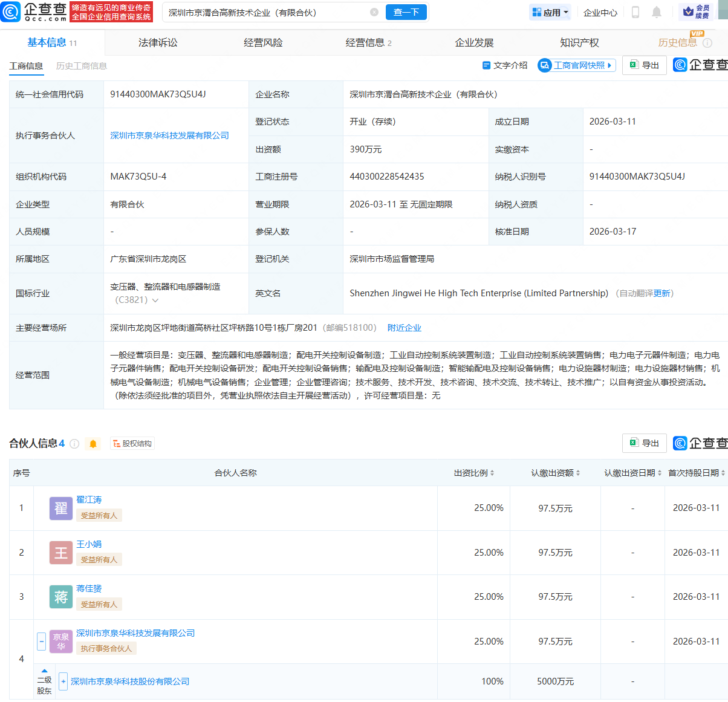Click the Qichacha logo in header
The image size is (728, 702).
[34, 12]
